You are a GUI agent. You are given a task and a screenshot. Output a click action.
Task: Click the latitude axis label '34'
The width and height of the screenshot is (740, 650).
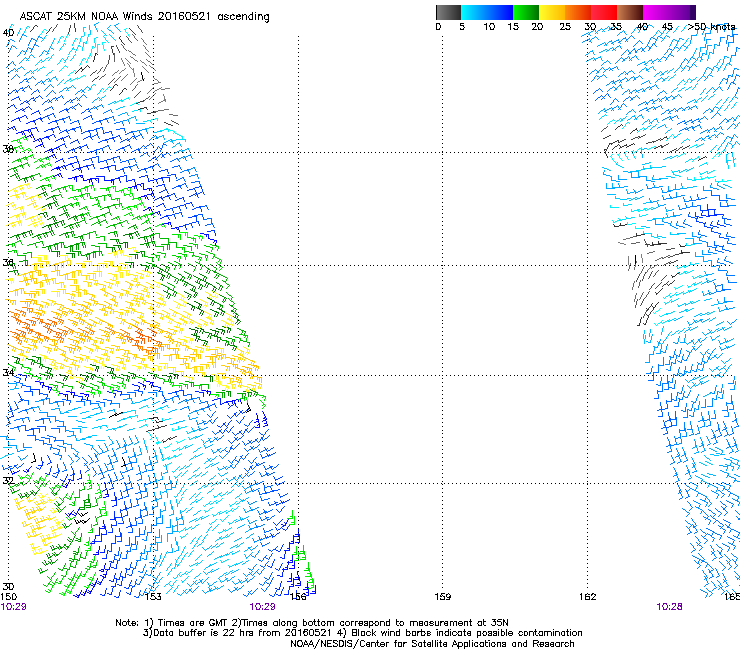(x=8, y=372)
